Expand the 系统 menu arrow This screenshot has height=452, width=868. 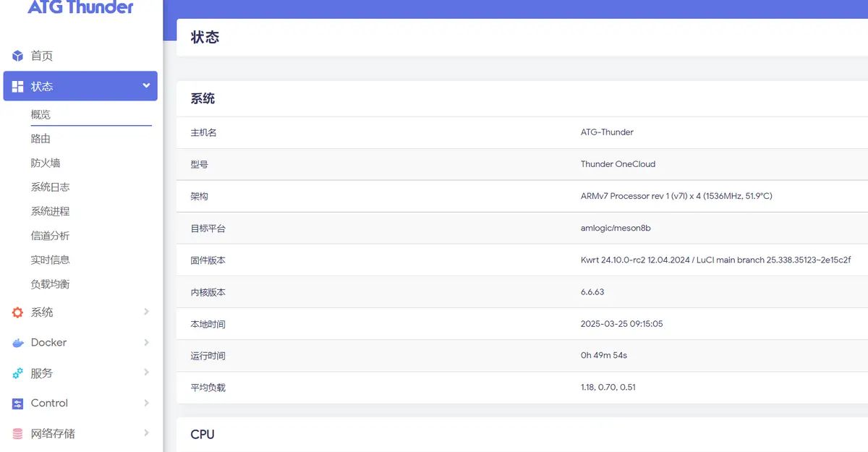coord(146,312)
